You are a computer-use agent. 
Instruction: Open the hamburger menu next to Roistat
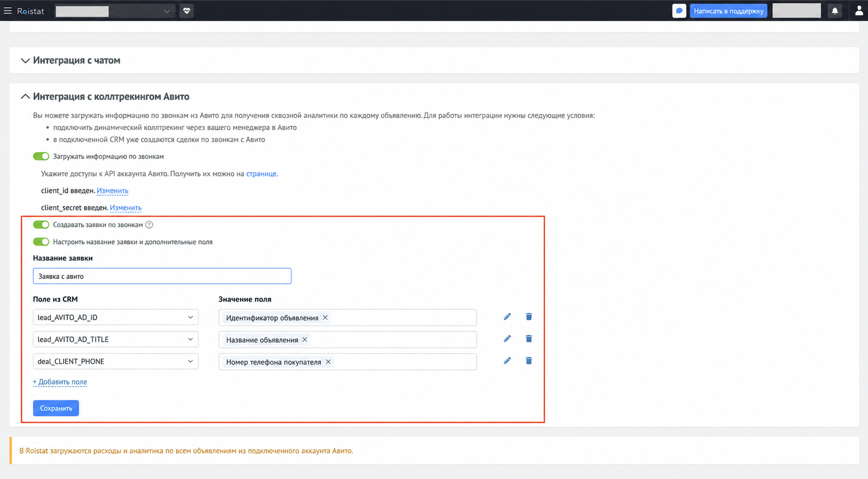click(8, 11)
